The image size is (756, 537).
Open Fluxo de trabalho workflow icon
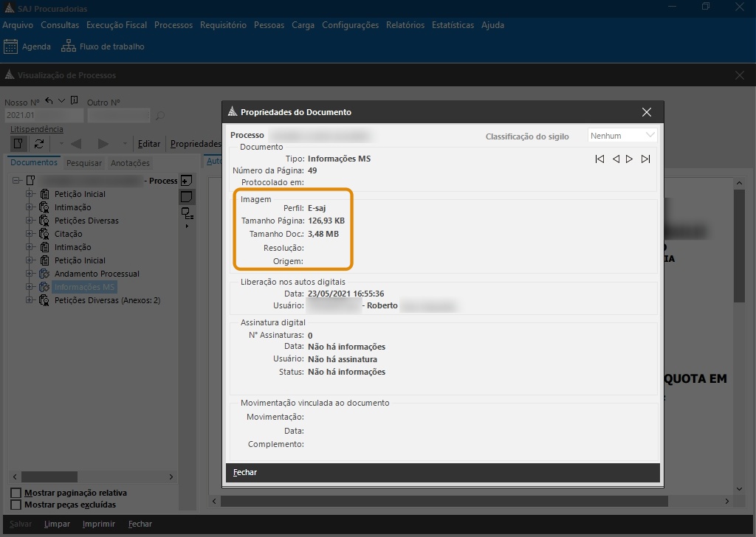pyautogui.click(x=69, y=46)
